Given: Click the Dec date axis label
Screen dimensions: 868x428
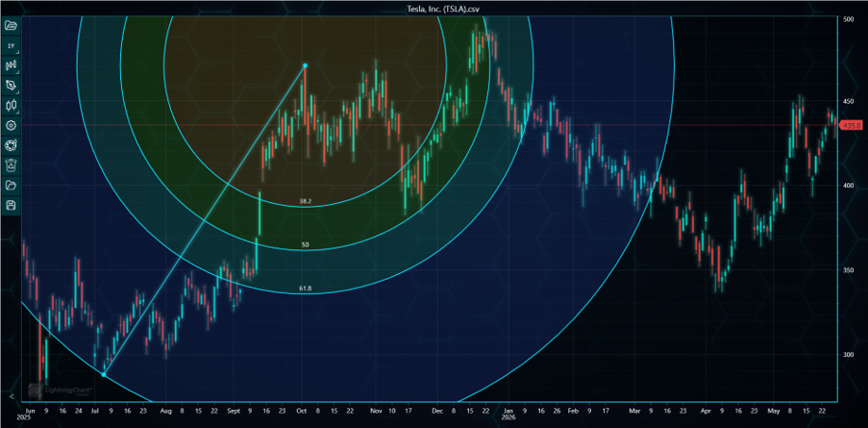Looking at the screenshot, I should point(436,412).
